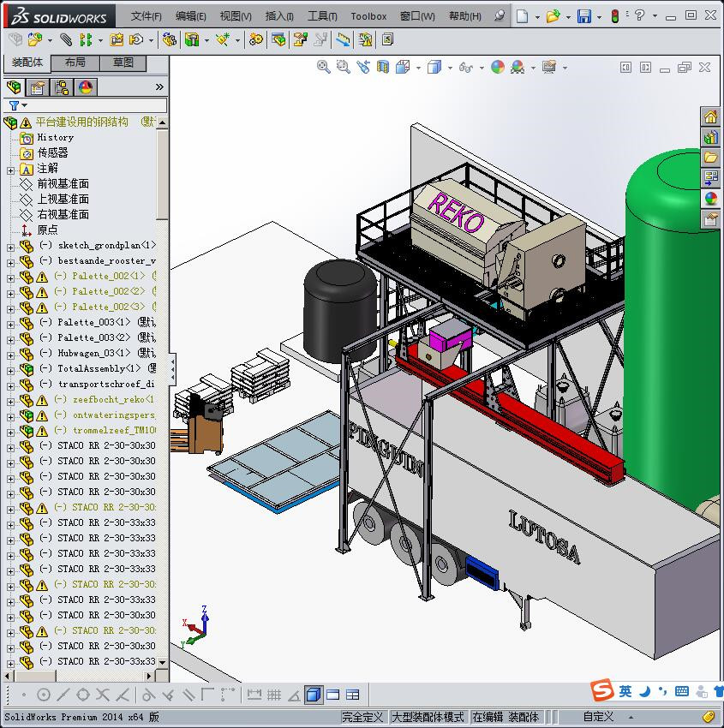This screenshot has height=728, width=724.
Task: Expand the TotalAssembly<1> tree node
Action: pyautogui.click(x=10, y=371)
